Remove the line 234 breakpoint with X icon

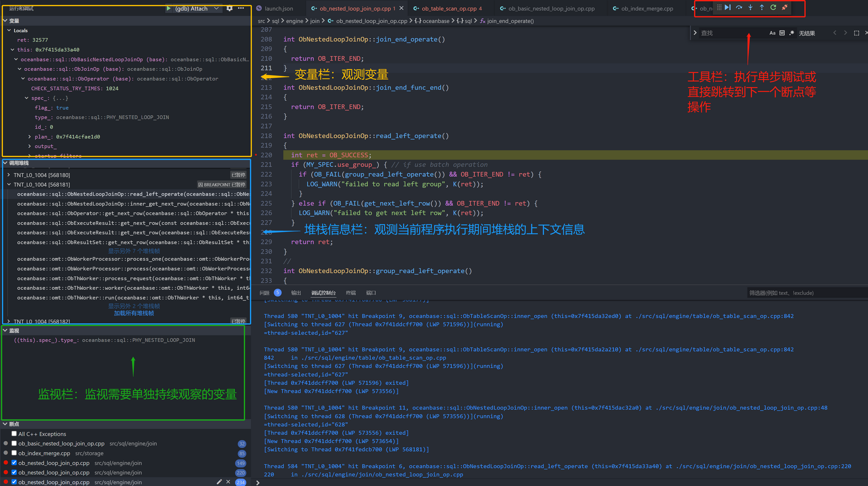228,482
